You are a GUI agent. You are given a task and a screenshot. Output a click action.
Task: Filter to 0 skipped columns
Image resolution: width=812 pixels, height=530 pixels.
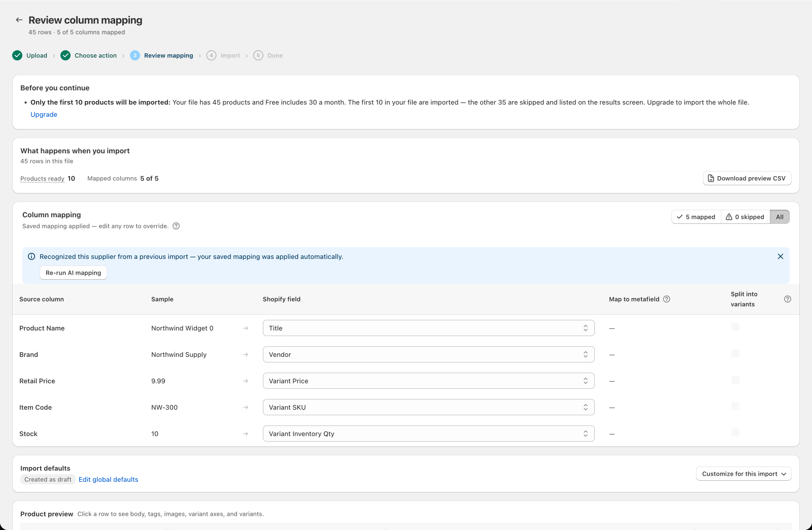point(745,217)
